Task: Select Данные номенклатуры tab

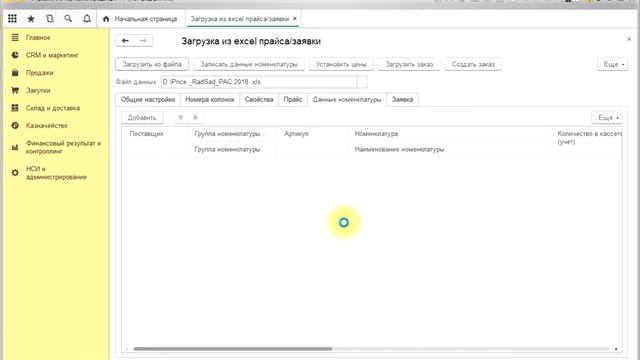Action: (347, 100)
